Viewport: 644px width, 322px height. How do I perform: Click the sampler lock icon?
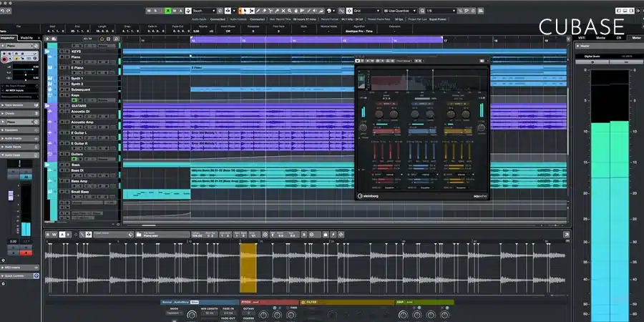point(326,235)
